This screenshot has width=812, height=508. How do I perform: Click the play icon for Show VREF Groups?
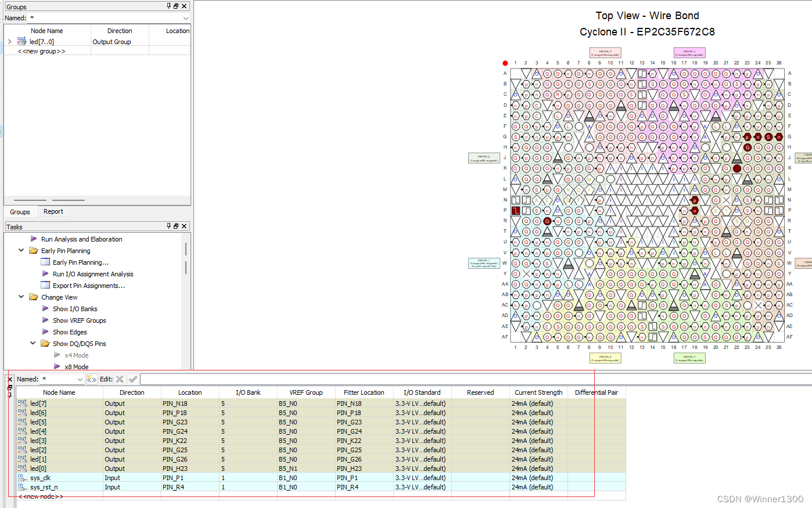(45, 320)
